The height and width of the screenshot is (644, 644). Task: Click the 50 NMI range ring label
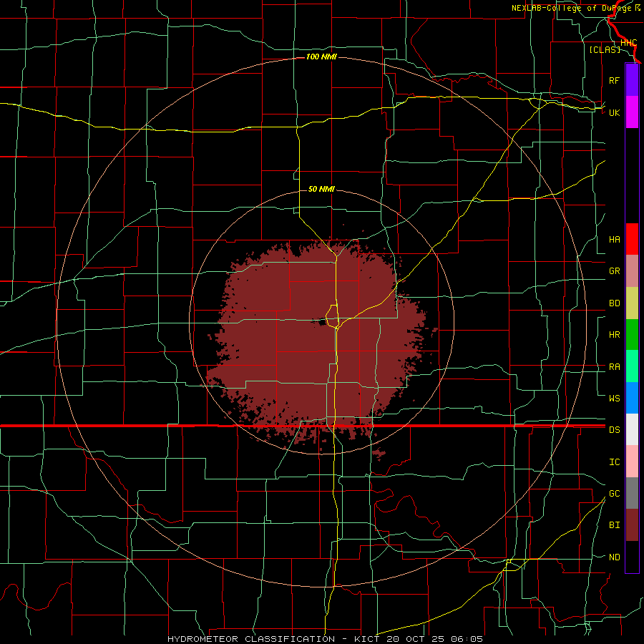pos(321,189)
